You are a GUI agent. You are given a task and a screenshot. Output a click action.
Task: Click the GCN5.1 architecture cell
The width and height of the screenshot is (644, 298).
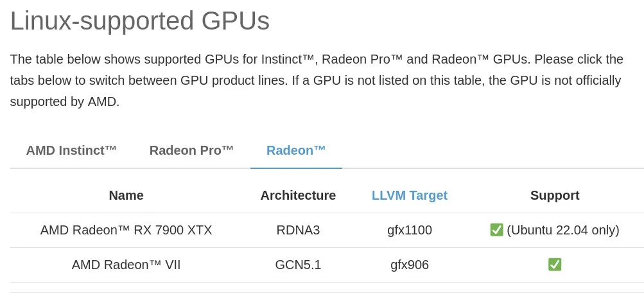tap(298, 265)
